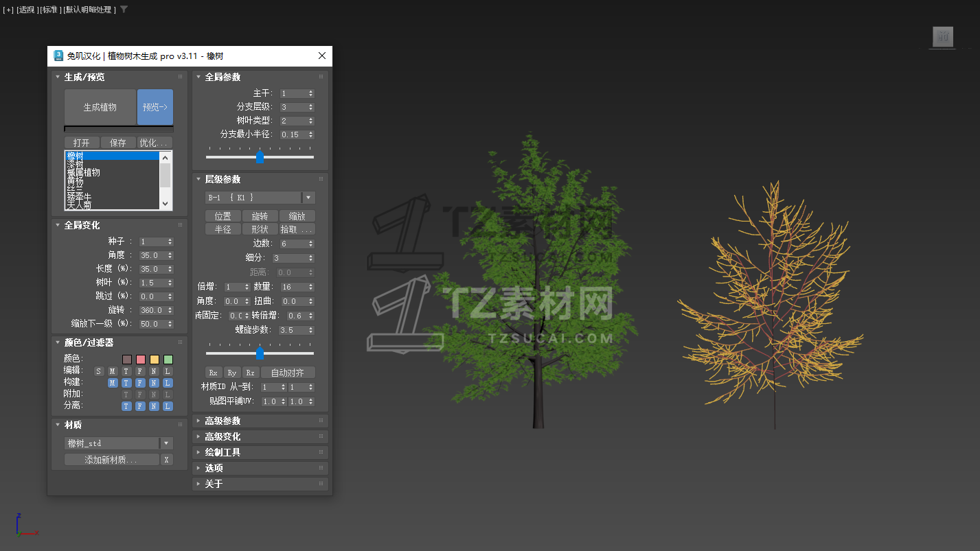Toggle the N filter in the 构建 row
The width and height of the screenshot is (980, 551).
154,383
